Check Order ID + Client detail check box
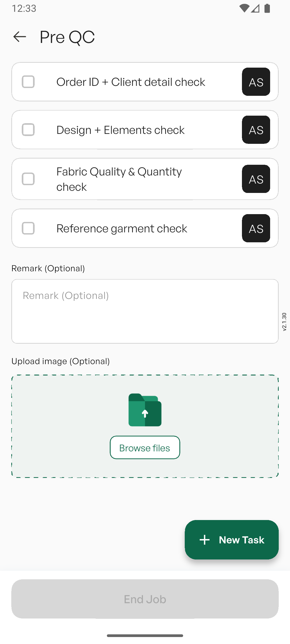 28,82
